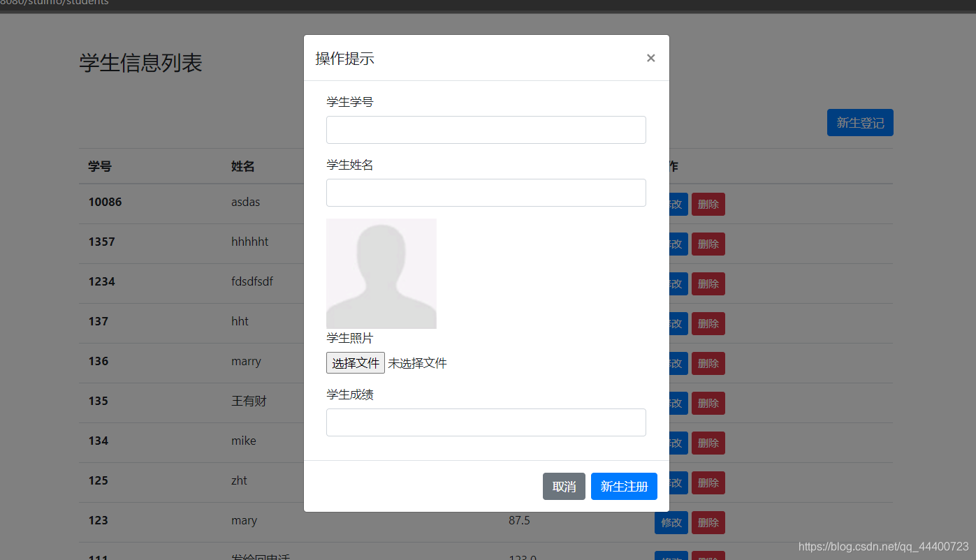Screen dimensions: 976x560
Task: Delete the student row 137
Action: (x=708, y=323)
